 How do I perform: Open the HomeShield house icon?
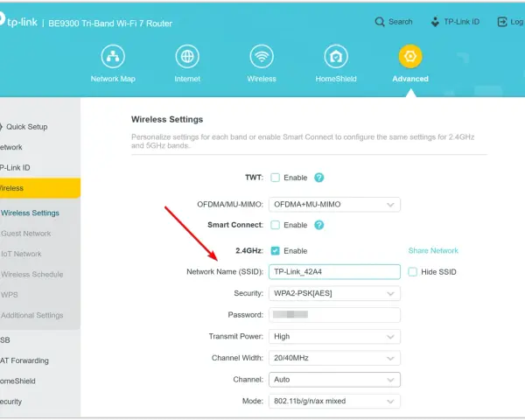pyautogui.click(x=336, y=56)
